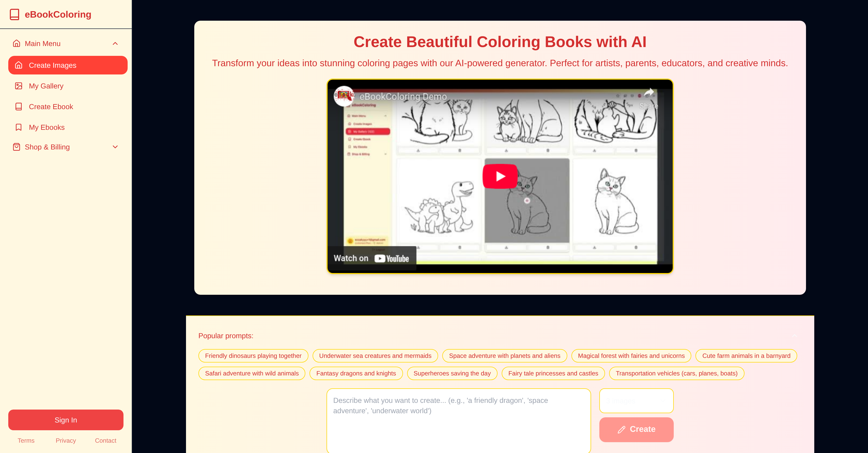The height and width of the screenshot is (453, 868).
Task: Open the Privacy link in the footer
Action: tap(66, 441)
